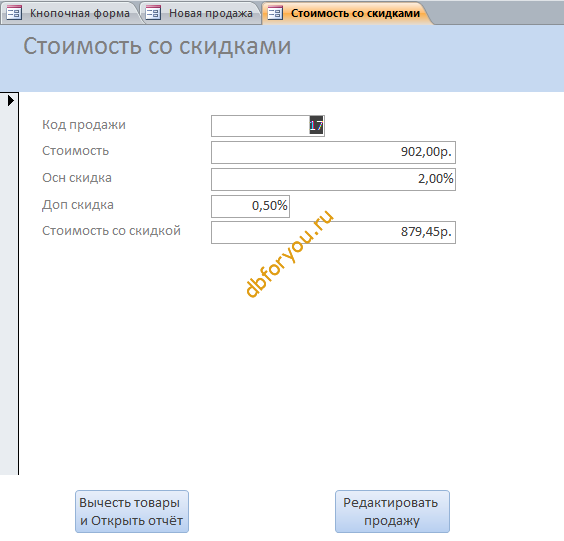Click the grey record selector bar
This screenshot has width=564, height=541.
click(x=9, y=283)
